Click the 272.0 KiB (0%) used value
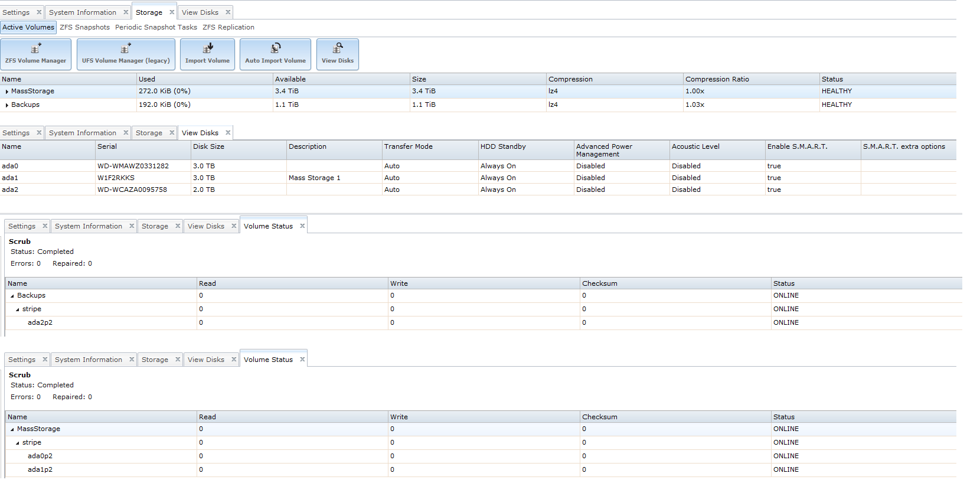This screenshot has height=496, width=980. (165, 92)
